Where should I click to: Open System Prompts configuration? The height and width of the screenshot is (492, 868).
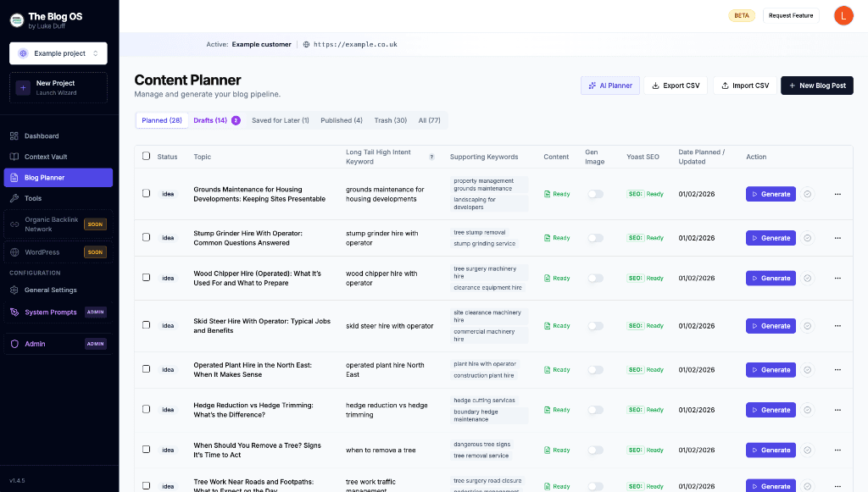[49, 312]
